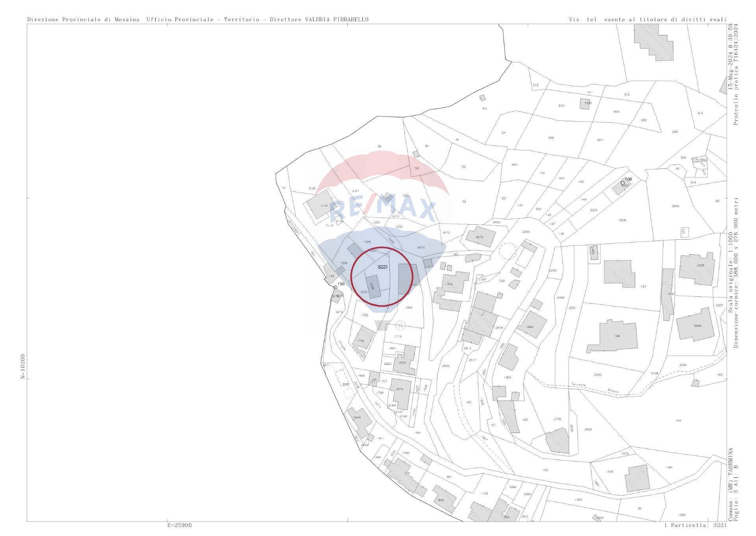The height and width of the screenshot is (536, 756).
Task: Click the Direzione Provinciale di Messina header
Action: [x=84, y=19]
